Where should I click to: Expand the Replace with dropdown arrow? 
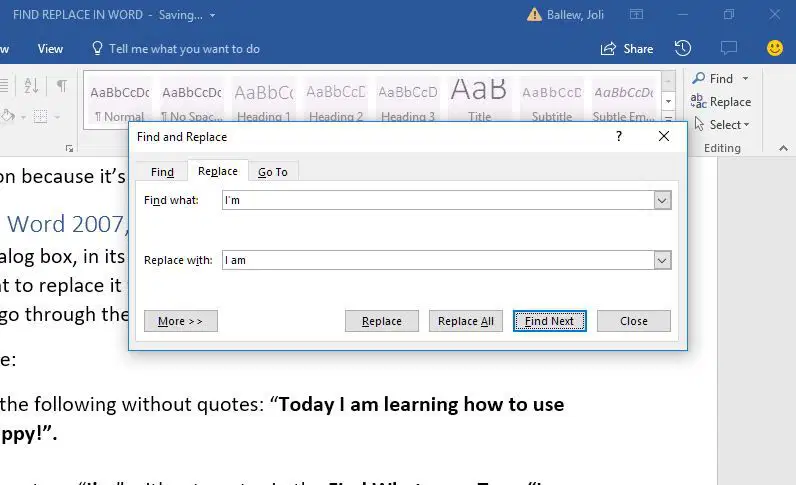pos(662,261)
